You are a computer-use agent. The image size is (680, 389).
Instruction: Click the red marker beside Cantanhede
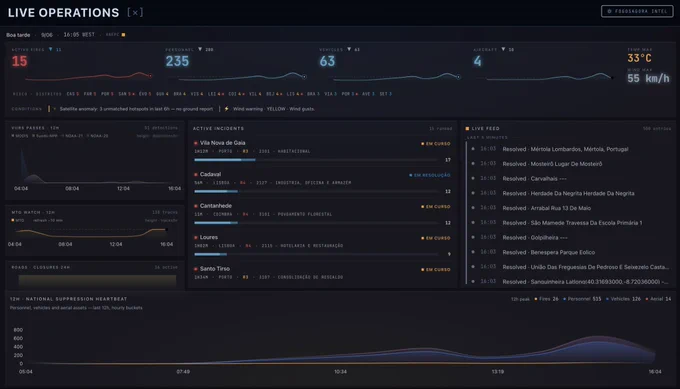[196, 206]
